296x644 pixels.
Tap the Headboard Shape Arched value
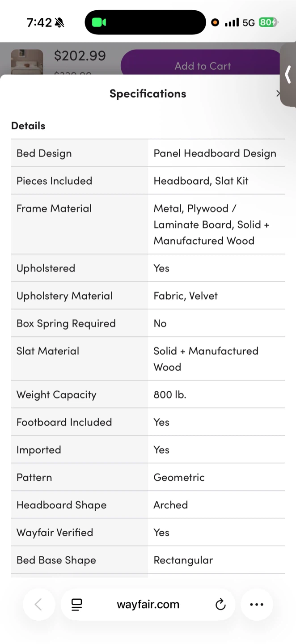pos(171,505)
